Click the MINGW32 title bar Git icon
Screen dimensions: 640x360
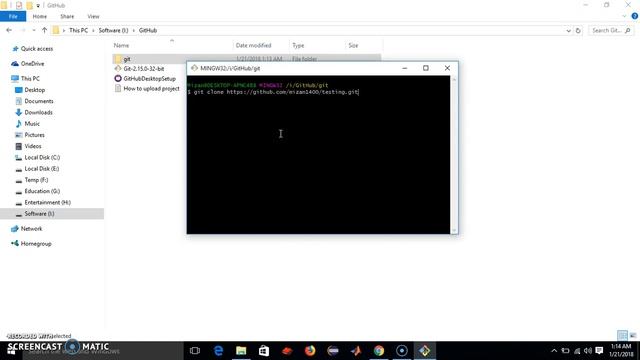tap(194, 68)
